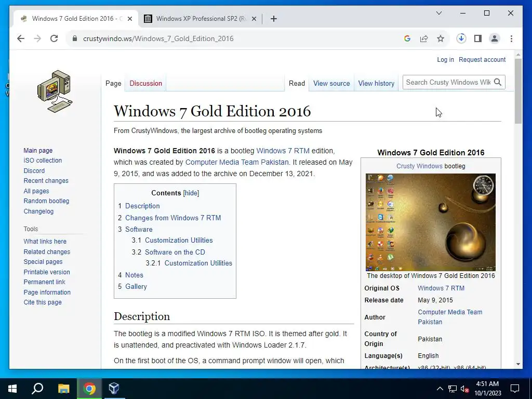
Task: Expand the tab search dropdown arrow
Action: (438, 13)
